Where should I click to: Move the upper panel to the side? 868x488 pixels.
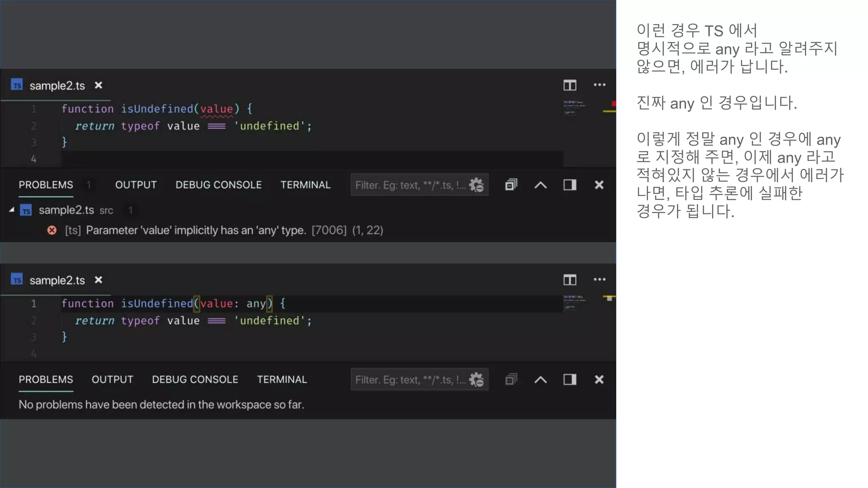[570, 185]
